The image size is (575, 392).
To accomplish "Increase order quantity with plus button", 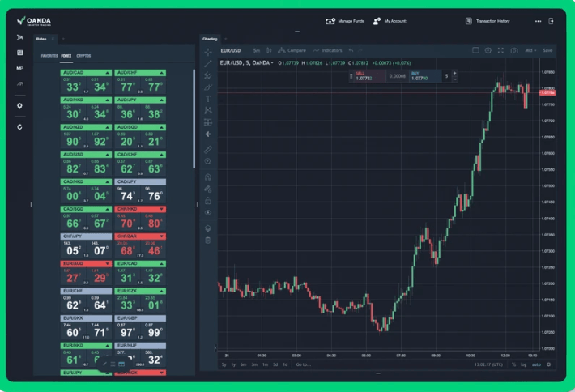I will (x=454, y=74).
